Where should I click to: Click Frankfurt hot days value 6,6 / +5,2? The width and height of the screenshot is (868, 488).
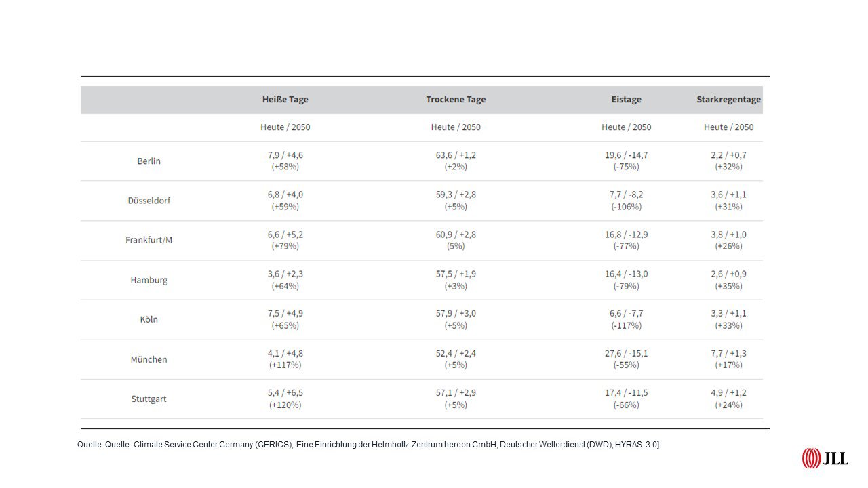pos(285,234)
